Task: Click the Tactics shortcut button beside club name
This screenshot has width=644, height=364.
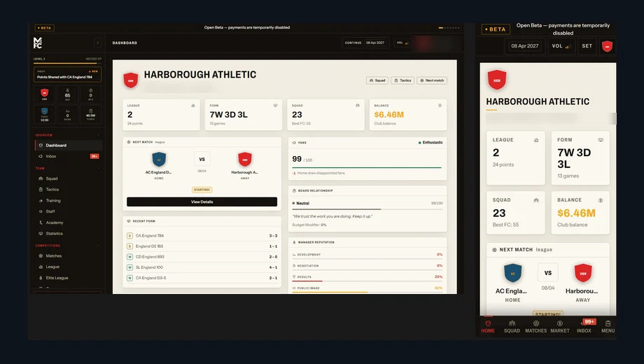Action: tap(402, 80)
